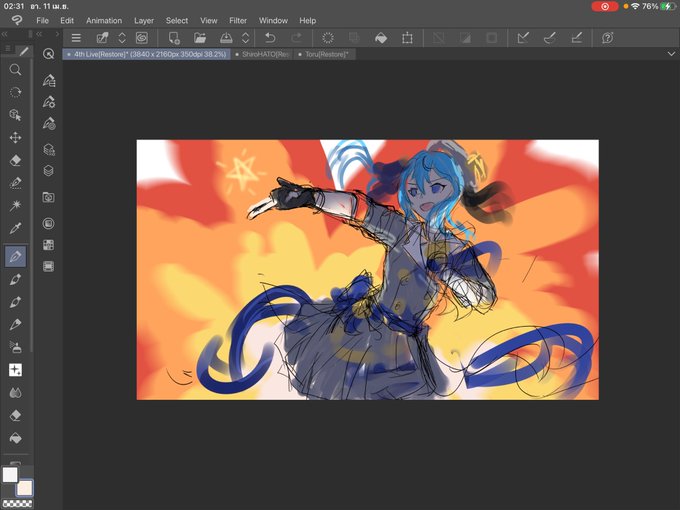Click Fill bucket in the command bar
The image size is (680, 510).
(x=381, y=38)
